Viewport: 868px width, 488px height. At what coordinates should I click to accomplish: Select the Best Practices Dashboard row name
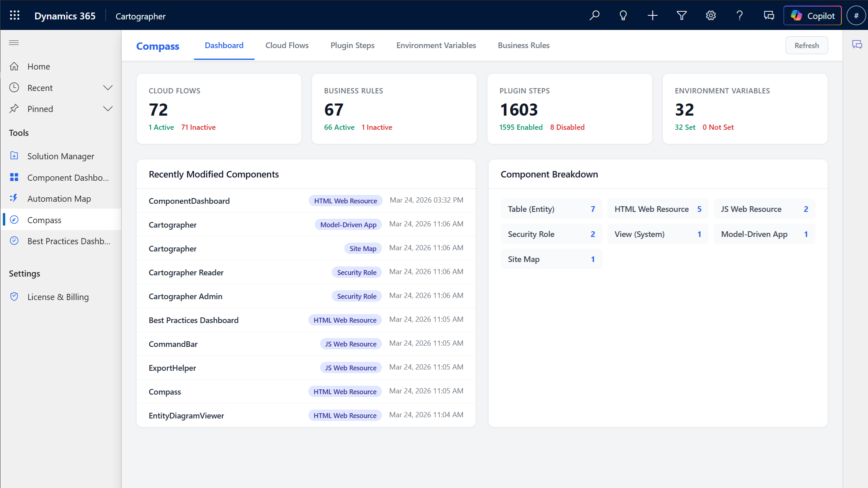tap(194, 320)
